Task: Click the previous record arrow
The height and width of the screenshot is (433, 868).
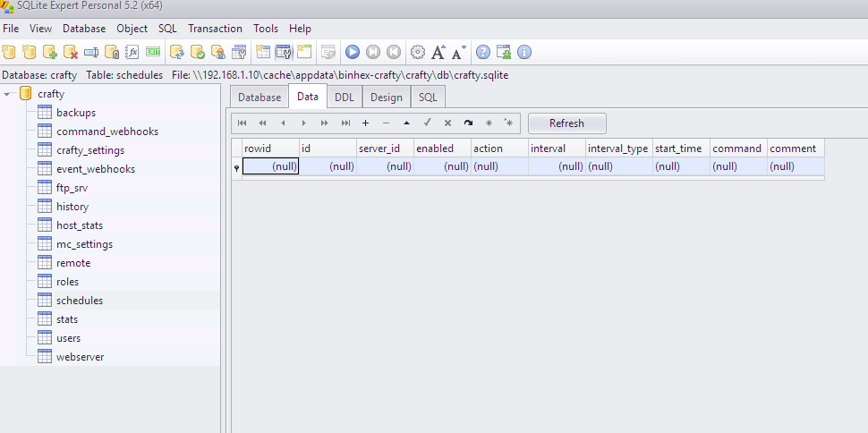Action: [283, 123]
